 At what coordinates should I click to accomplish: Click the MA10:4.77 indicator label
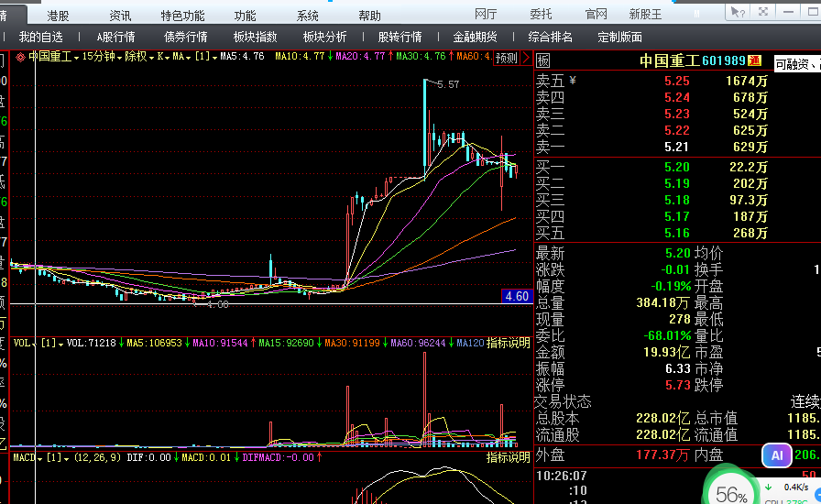[x=300, y=56]
